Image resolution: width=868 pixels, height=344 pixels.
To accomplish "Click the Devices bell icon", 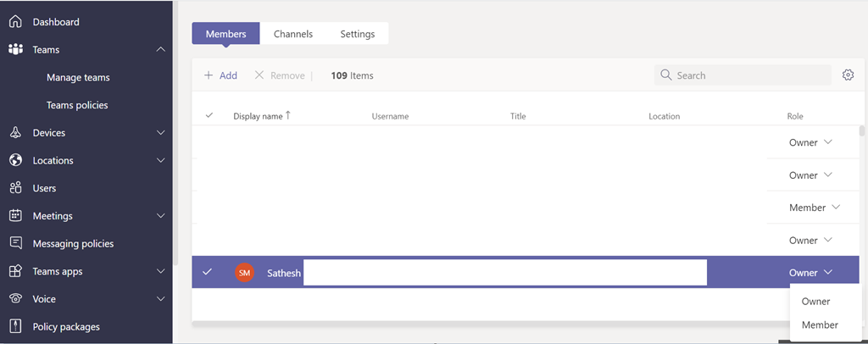I will point(15,133).
